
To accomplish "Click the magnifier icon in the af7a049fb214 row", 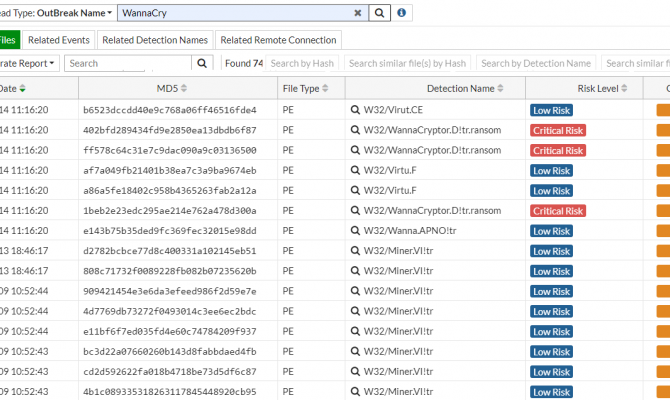I will [x=355, y=170].
